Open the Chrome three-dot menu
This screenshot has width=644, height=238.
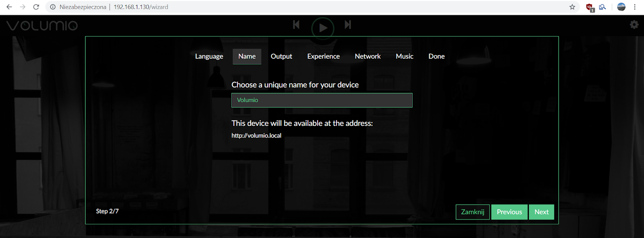point(635,7)
